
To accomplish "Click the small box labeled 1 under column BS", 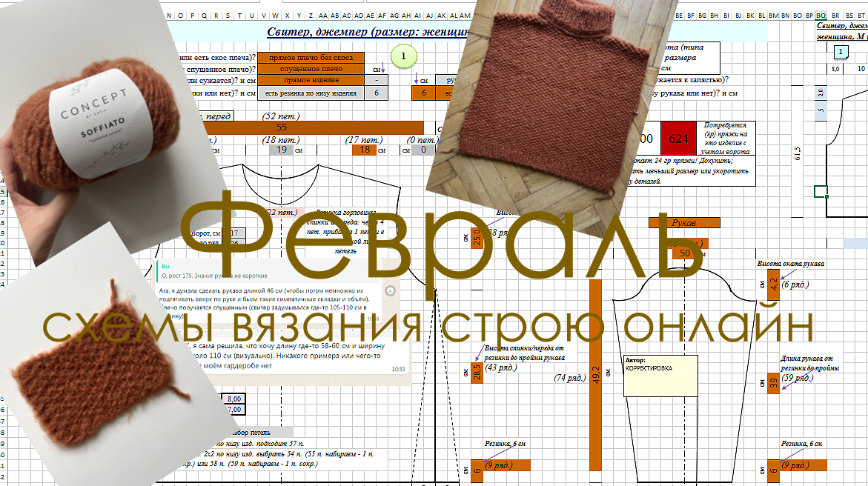I will [x=841, y=52].
